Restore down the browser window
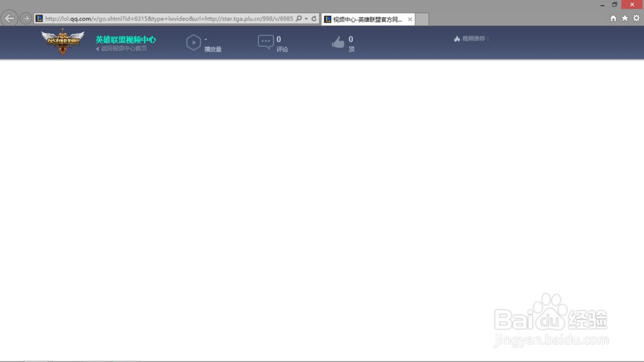644x362 pixels. (x=615, y=5)
